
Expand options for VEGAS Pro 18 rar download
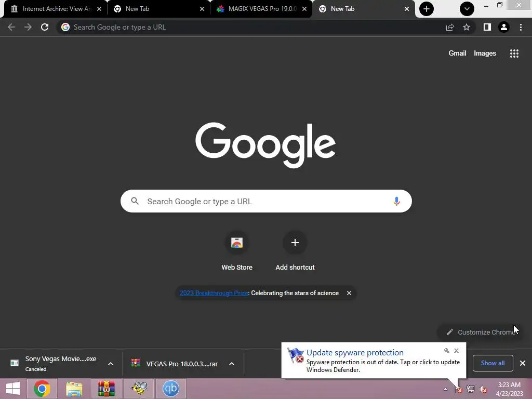(232, 364)
